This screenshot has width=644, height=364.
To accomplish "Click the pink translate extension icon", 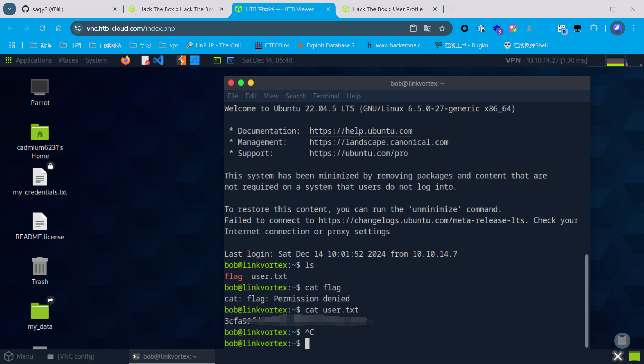I will pos(513,28).
